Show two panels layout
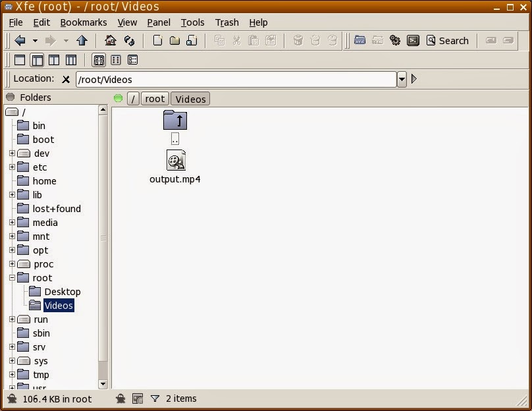This screenshot has width=532, height=411. point(54,60)
